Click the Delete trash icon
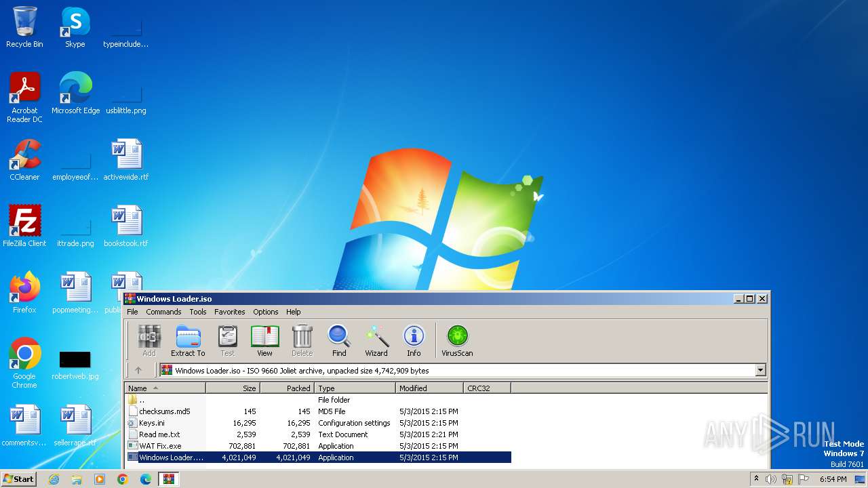This screenshot has width=868, height=488. click(302, 340)
